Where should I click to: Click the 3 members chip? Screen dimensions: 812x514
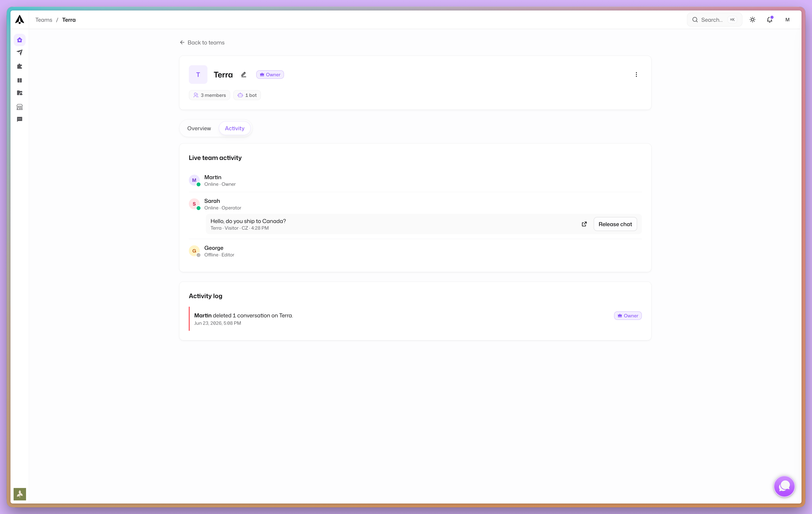coord(209,95)
